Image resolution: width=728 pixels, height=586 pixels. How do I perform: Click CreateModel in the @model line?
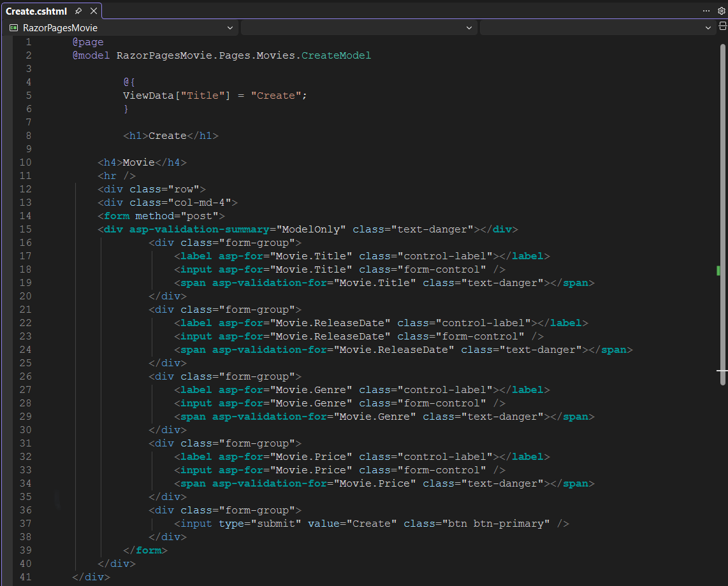pos(336,55)
